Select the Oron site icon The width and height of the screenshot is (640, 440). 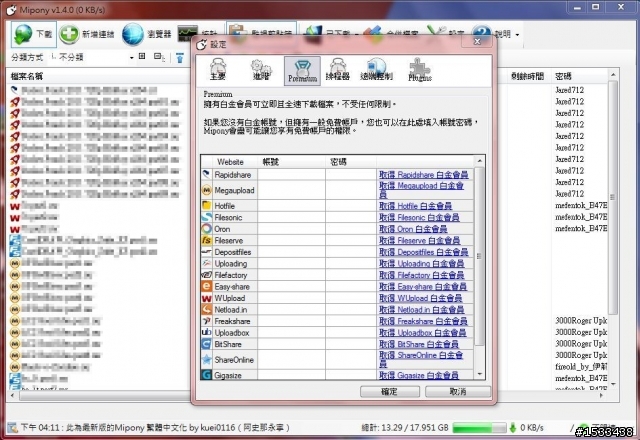[x=207, y=229]
